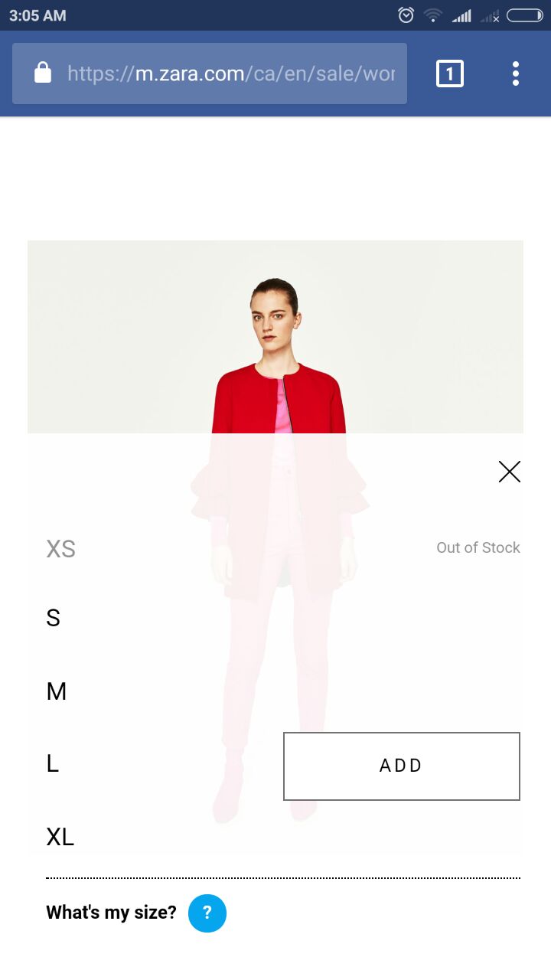Screen dimensions: 551x980
Task: Tap the Out of Stock label
Action: pyautogui.click(x=478, y=547)
